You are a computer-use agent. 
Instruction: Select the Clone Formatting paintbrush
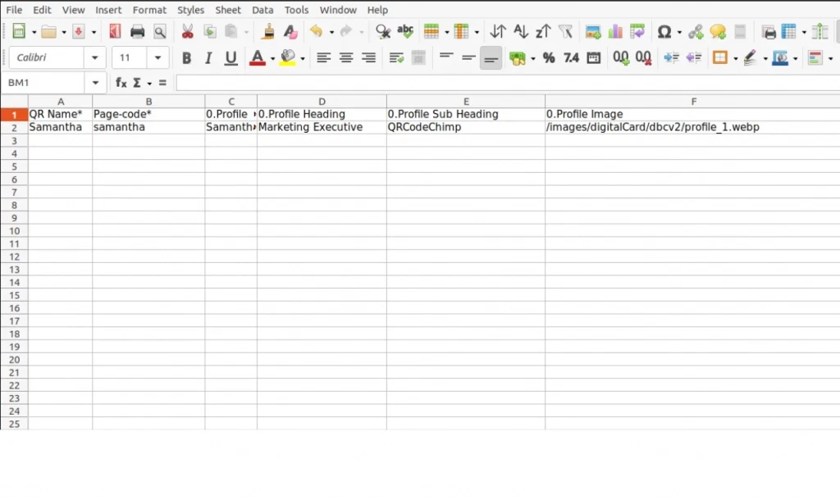point(268,32)
